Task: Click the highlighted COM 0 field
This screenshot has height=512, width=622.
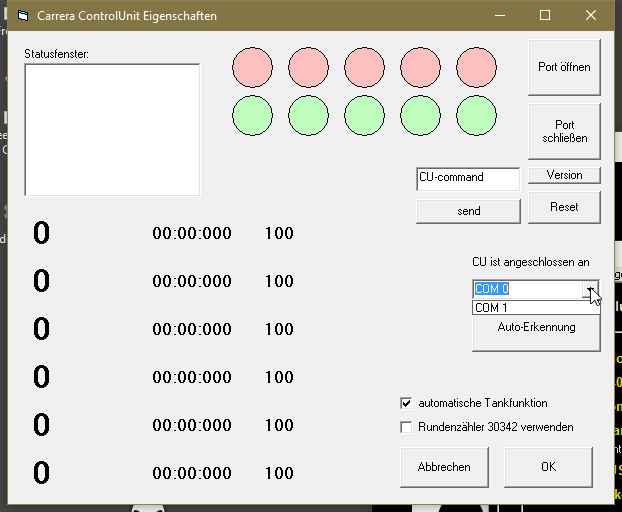Action: 528,289
